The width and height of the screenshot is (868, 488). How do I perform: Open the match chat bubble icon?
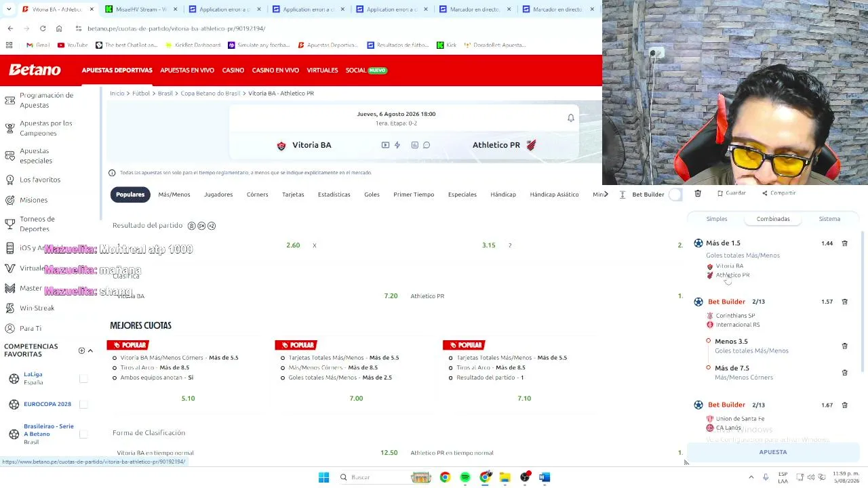click(427, 145)
